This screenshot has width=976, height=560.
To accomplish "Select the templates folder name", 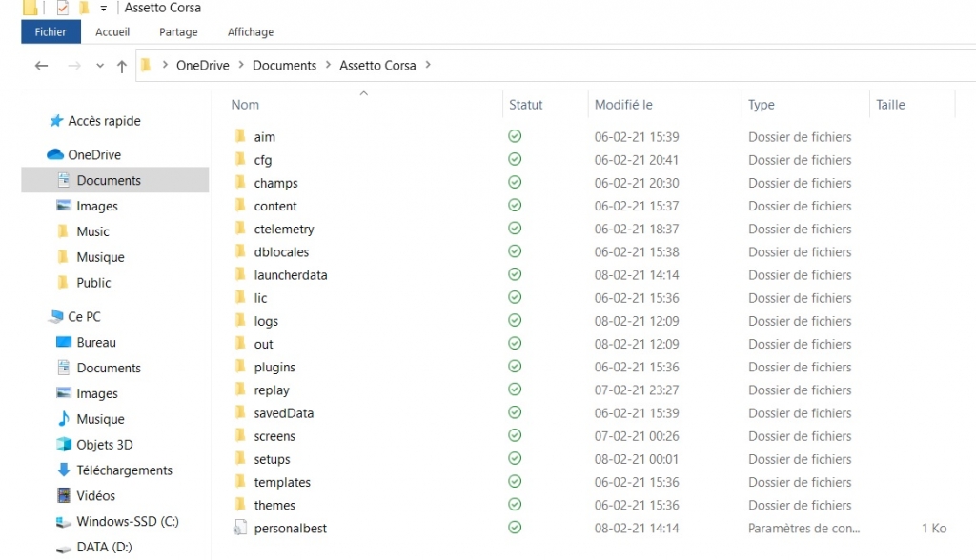I will [282, 482].
